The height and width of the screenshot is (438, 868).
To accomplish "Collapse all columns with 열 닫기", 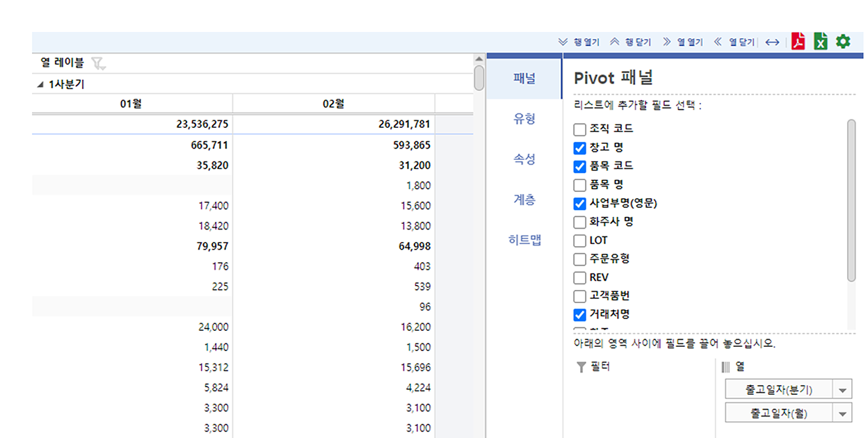I will coord(734,42).
